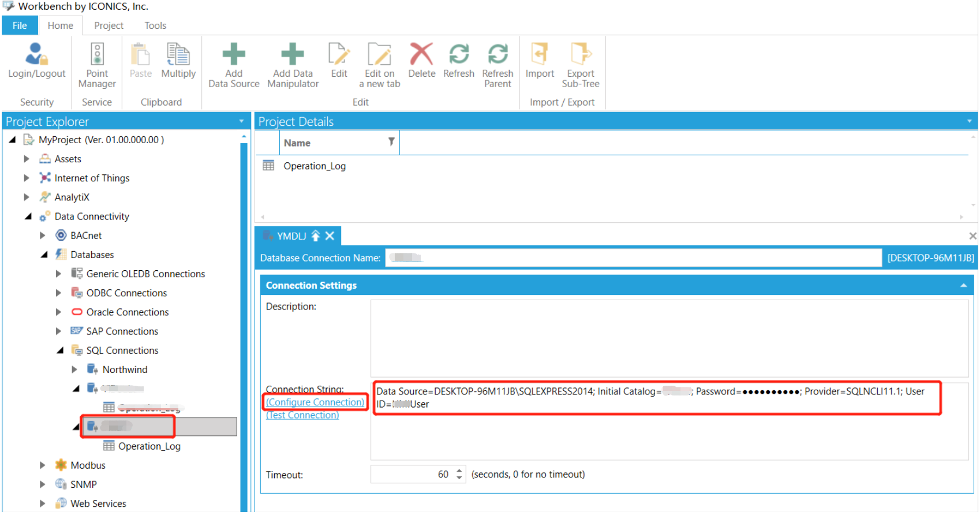This screenshot has height=515, width=980.
Task: Collapse the Connection Settings section
Action: 964,285
